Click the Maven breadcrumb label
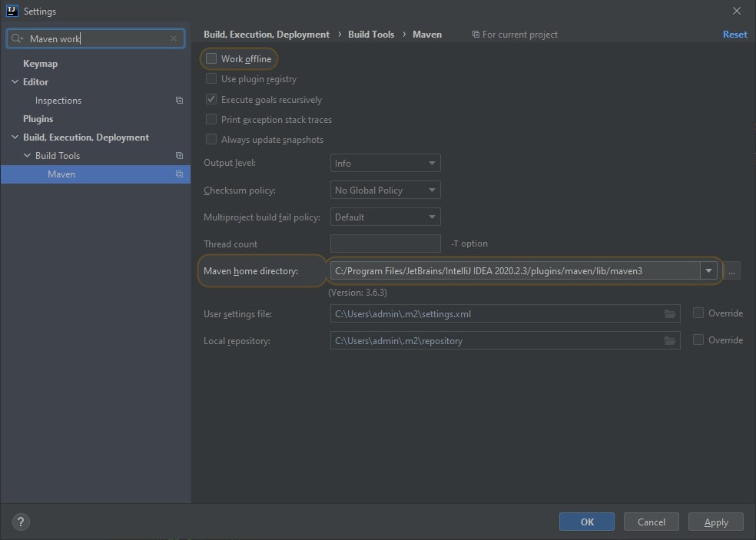Viewport: 756px width, 540px height. pos(427,35)
